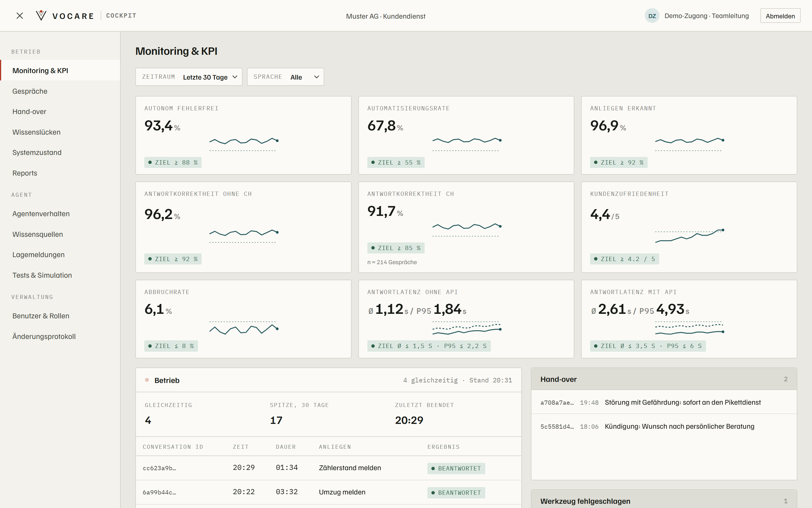
Task: Click the 'Ziel ≥ 88 %' badge
Action: [x=173, y=162]
